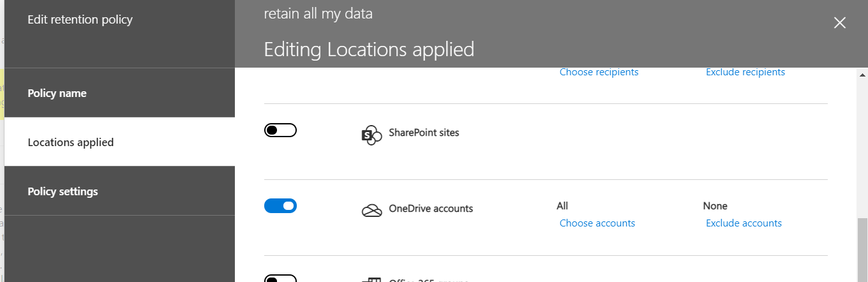
Task: Click the 'All' value for OneDrive accounts
Action: 562,206
